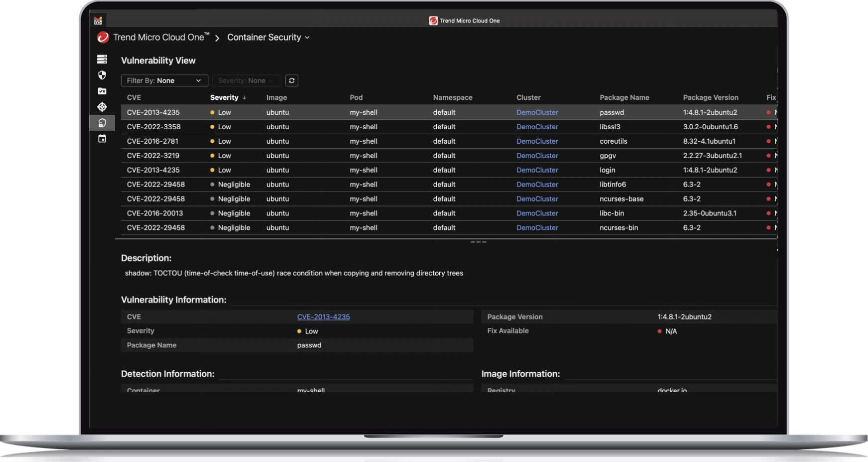Viewport: 868px width, 462px height.
Task: Click version 2.35-0ubuntu3.1 cell
Action: 709,213
